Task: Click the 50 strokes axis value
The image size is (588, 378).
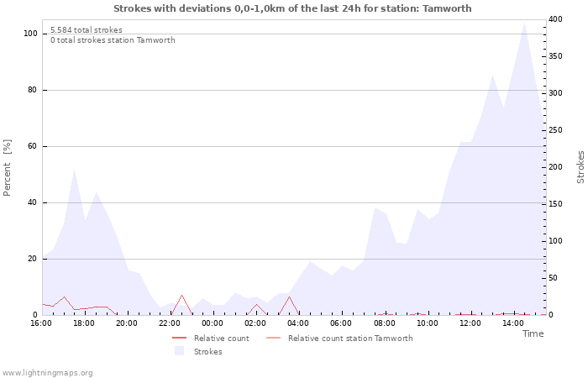Action: click(x=554, y=278)
